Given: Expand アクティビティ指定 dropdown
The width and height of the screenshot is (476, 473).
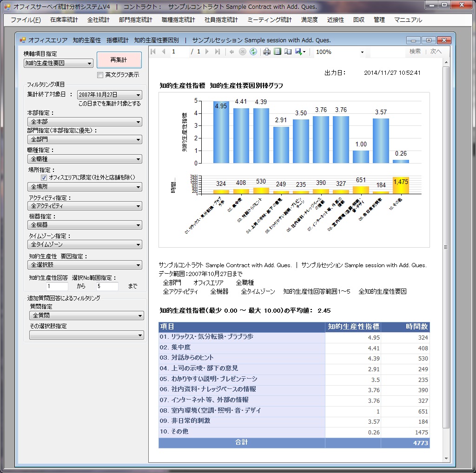Looking at the screenshot, I should point(85,206).
